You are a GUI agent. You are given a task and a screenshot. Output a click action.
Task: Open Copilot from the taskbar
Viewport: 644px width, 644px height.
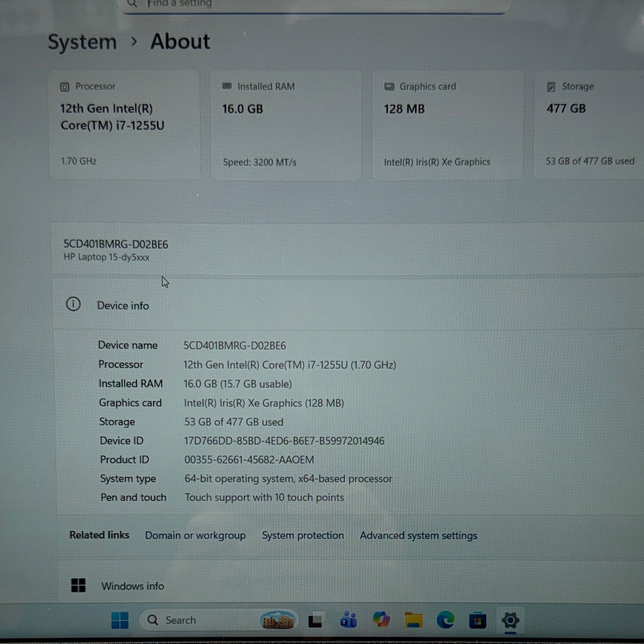pyautogui.click(x=381, y=620)
